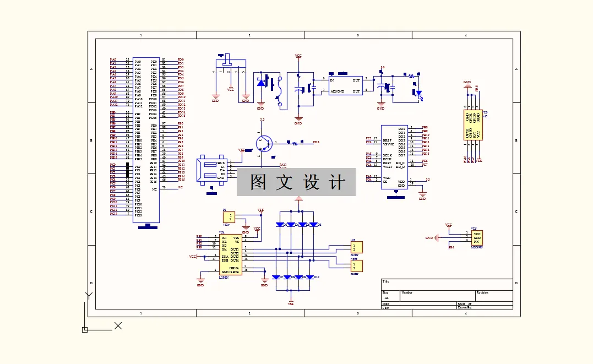The width and height of the screenshot is (593, 364).
Task: Click the VSS power port below the diodes
Action: [291, 302]
